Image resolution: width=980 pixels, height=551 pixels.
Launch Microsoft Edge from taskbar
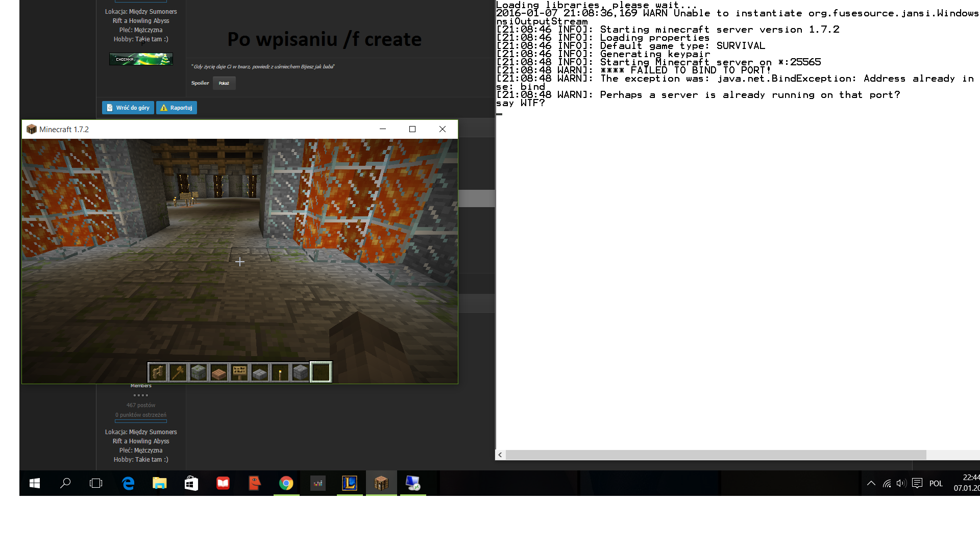tap(128, 483)
